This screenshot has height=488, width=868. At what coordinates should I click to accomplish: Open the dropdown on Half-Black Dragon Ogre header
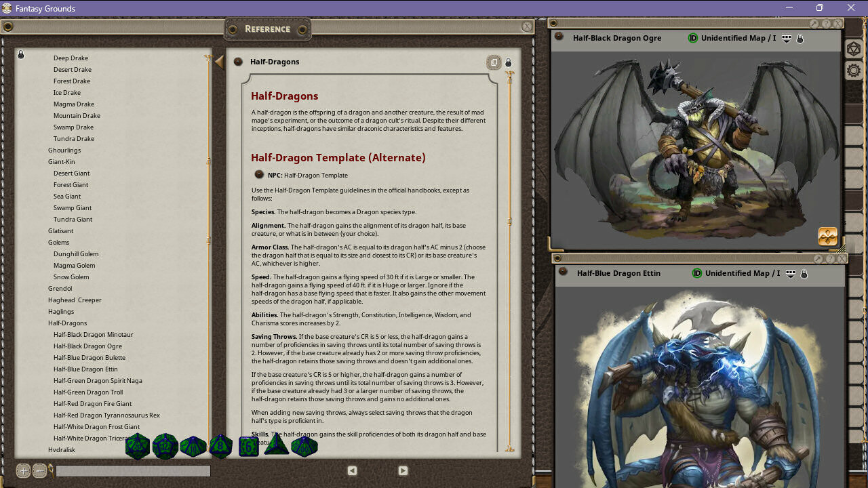pos(787,39)
